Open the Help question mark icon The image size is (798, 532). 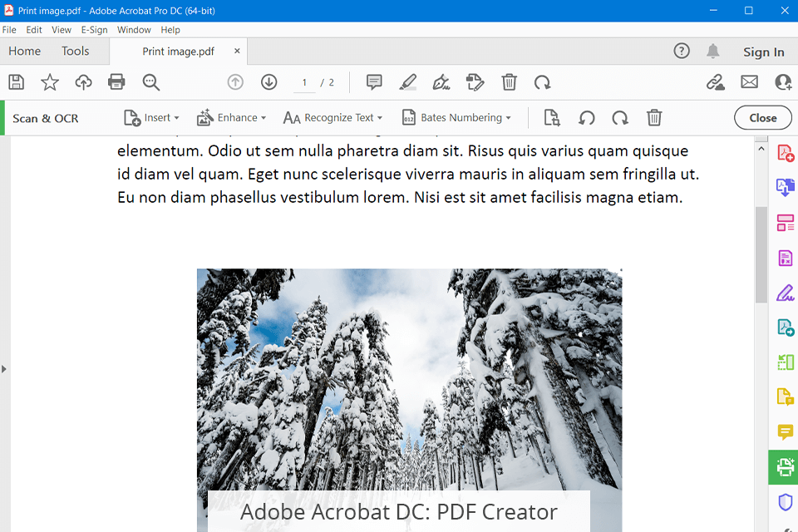pyautogui.click(x=682, y=51)
